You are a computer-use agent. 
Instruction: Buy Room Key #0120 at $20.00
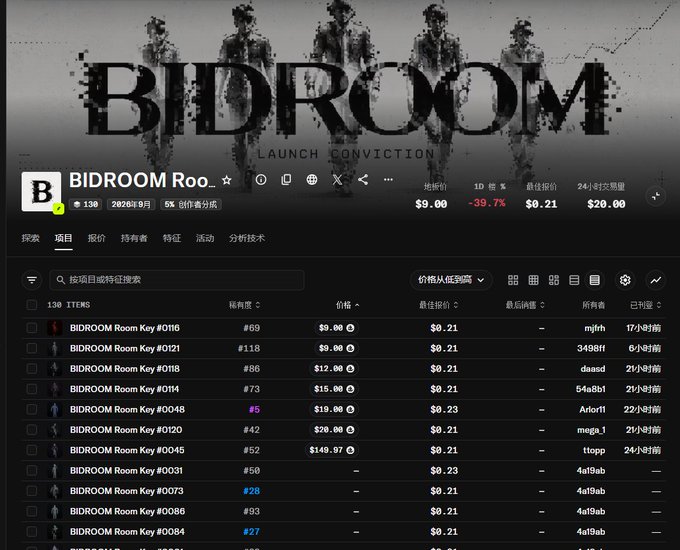point(334,430)
